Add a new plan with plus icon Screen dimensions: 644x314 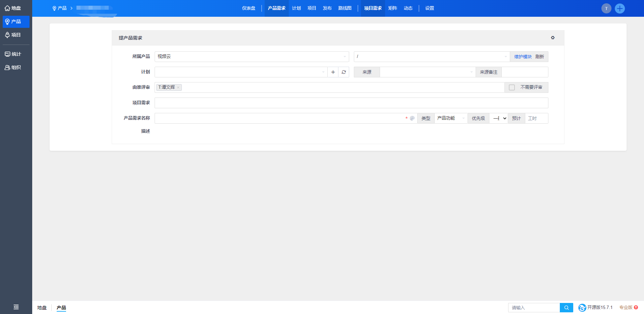[x=333, y=72]
